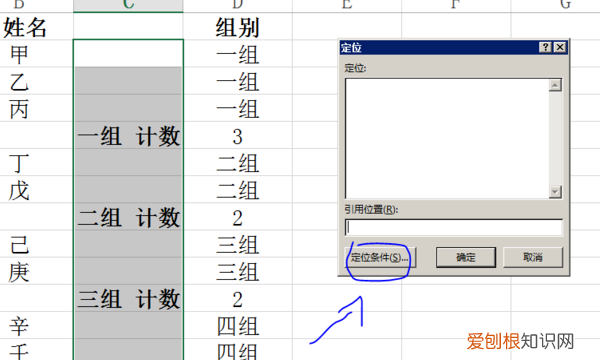Select the 一组 cell in 甲's row

tap(238, 54)
